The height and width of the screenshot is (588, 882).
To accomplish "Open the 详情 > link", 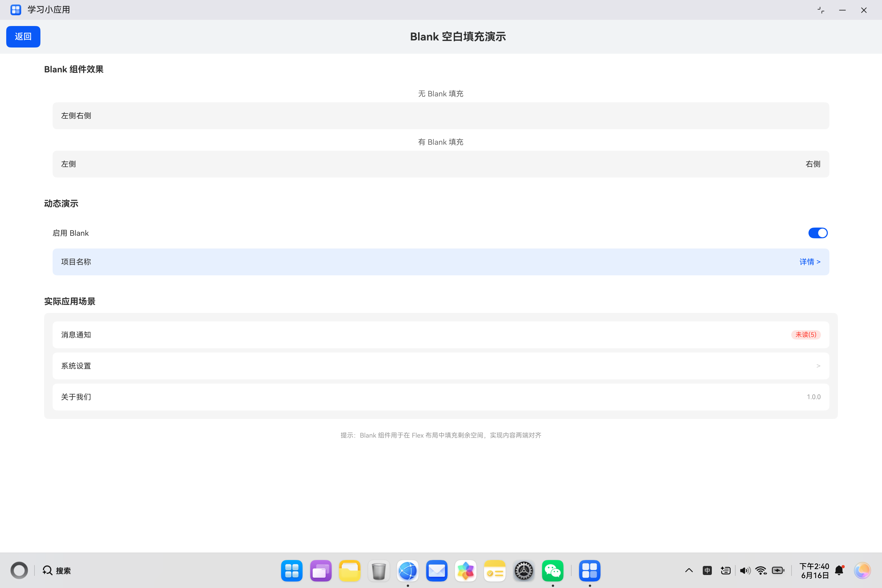I will pyautogui.click(x=810, y=262).
